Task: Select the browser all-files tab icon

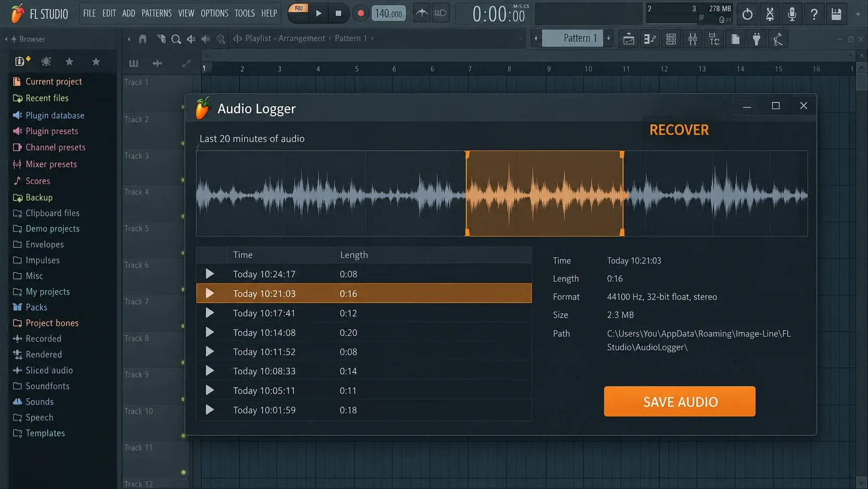Action: [x=21, y=61]
